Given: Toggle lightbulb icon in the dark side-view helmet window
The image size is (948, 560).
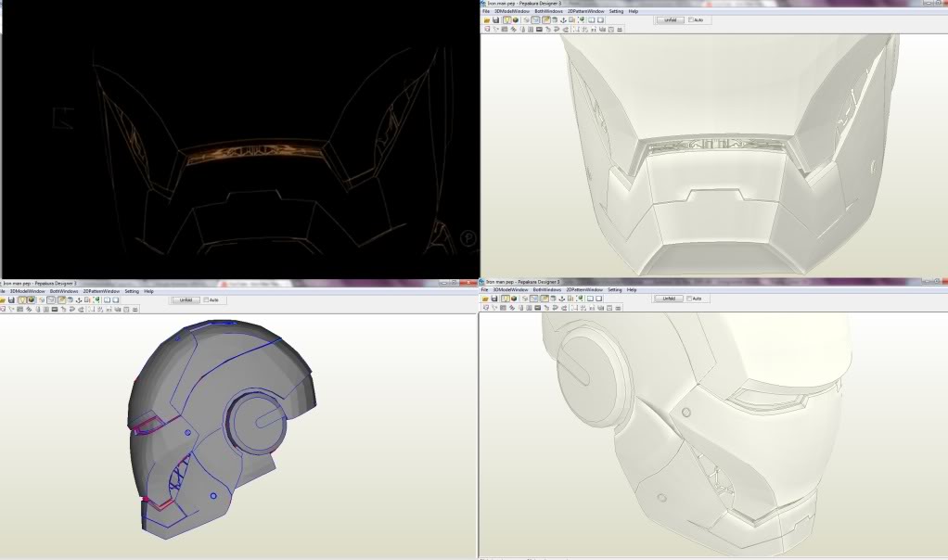Looking at the screenshot, I should coord(22,299).
